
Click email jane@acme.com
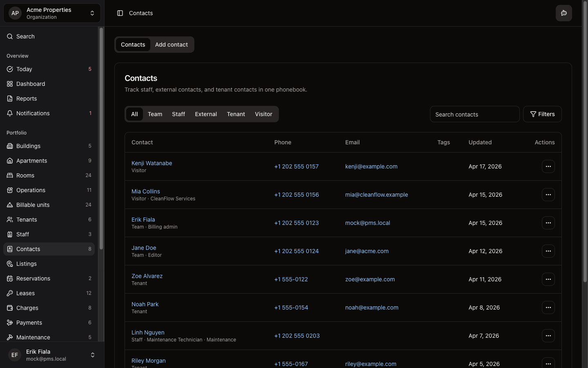point(367,251)
